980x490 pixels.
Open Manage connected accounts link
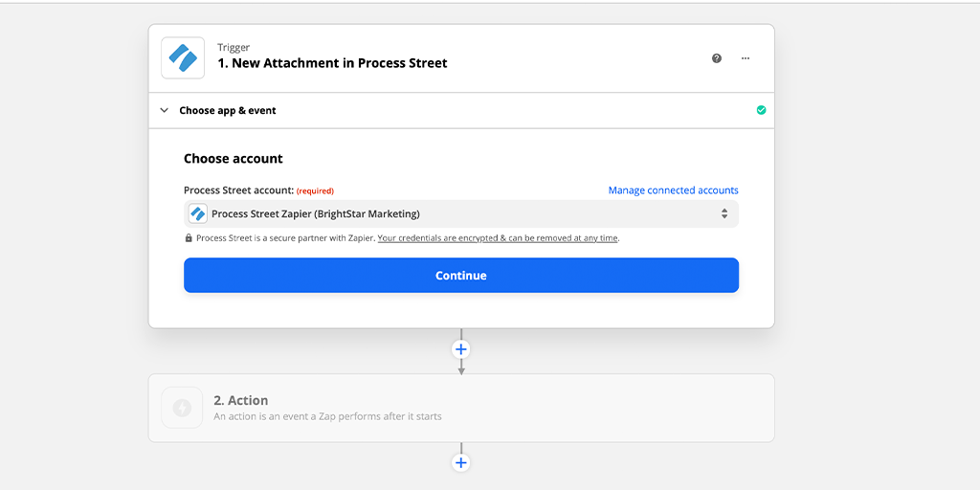[673, 190]
